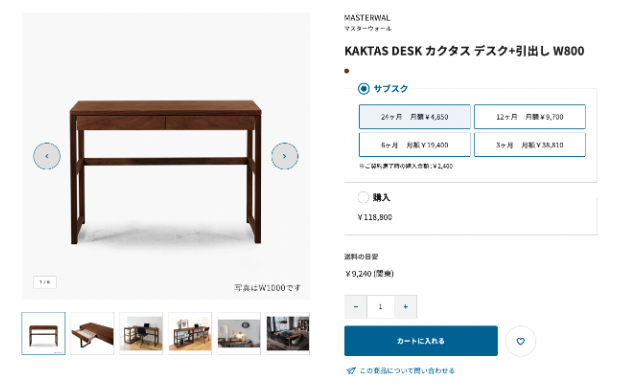The width and height of the screenshot is (635, 388).
Task: Show the next product image
Action: (x=285, y=156)
